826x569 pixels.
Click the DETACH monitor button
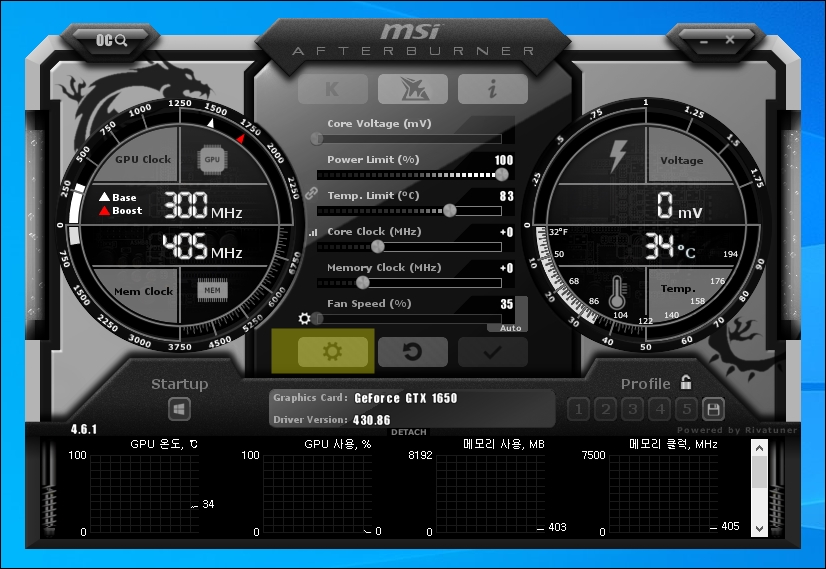coord(409,432)
